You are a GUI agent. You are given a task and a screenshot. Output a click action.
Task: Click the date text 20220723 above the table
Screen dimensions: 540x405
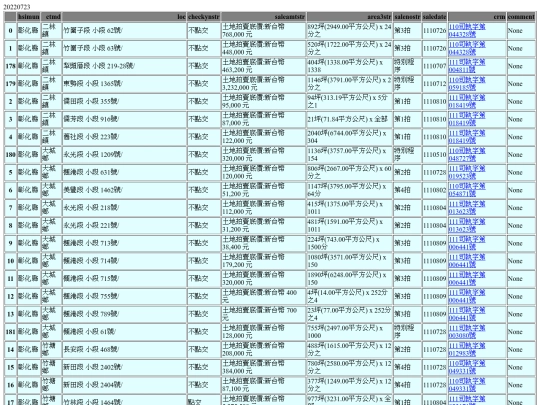pos(17,7)
